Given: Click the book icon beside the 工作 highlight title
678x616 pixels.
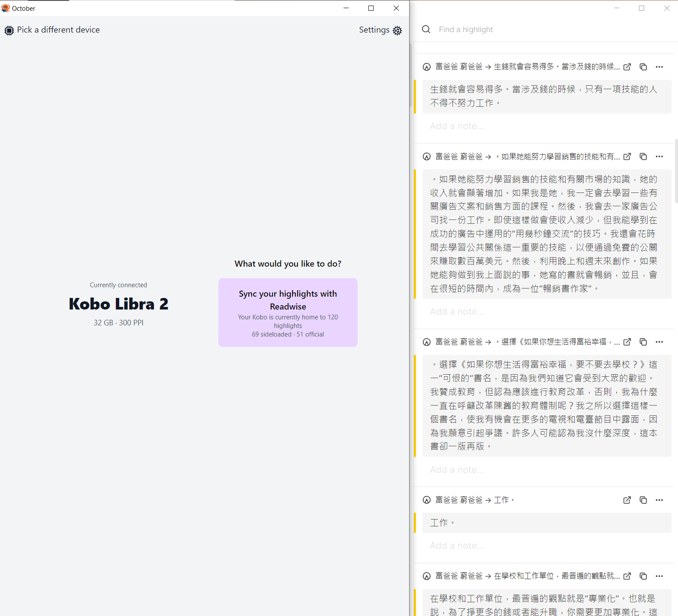Looking at the screenshot, I should click(427, 500).
